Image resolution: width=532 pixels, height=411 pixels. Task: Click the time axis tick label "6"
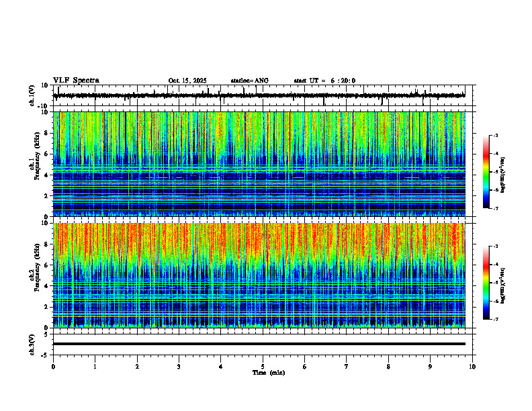(305, 367)
